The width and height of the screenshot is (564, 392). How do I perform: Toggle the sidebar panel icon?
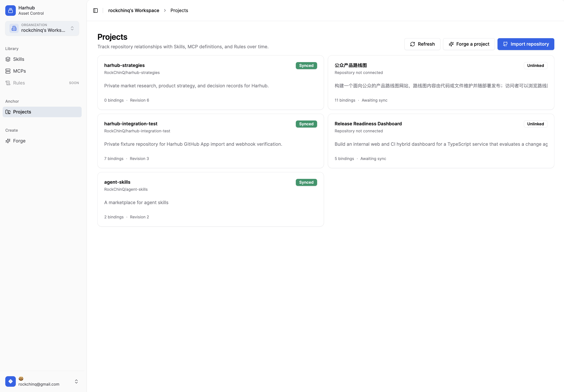95,10
